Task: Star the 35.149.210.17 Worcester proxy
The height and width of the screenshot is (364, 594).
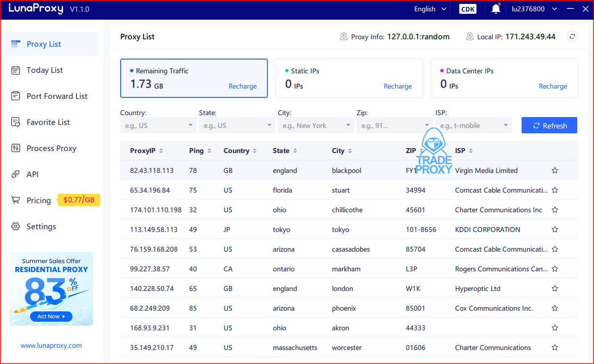Action: click(555, 348)
